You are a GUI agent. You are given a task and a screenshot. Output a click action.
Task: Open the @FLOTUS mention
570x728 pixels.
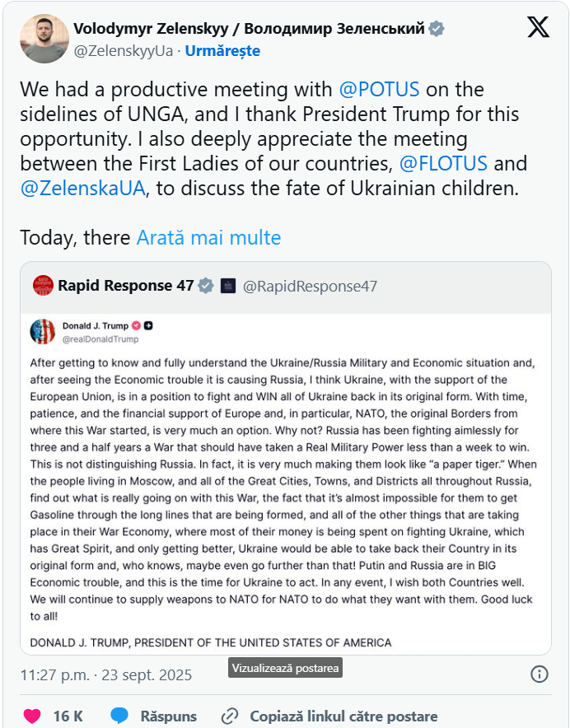[x=443, y=163]
